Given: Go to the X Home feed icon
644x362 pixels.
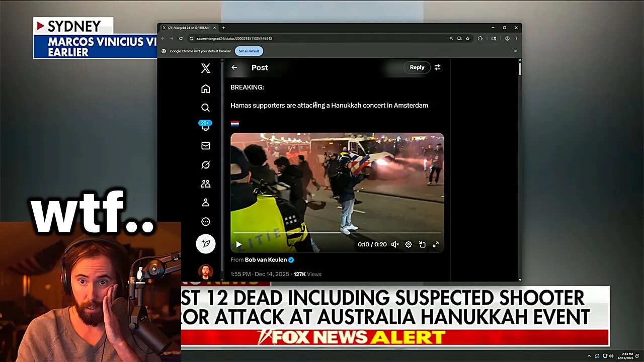Looking at the screenshot, I should (205, 89).
